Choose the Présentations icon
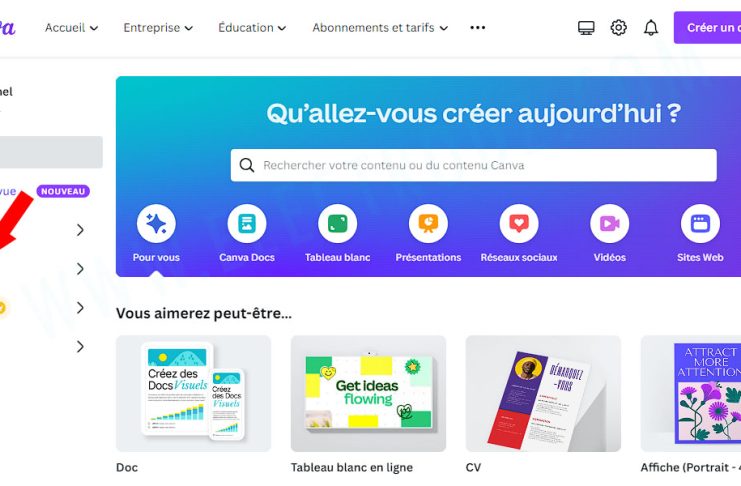This screenshot has height=486, width=741. tap(428, 224)
